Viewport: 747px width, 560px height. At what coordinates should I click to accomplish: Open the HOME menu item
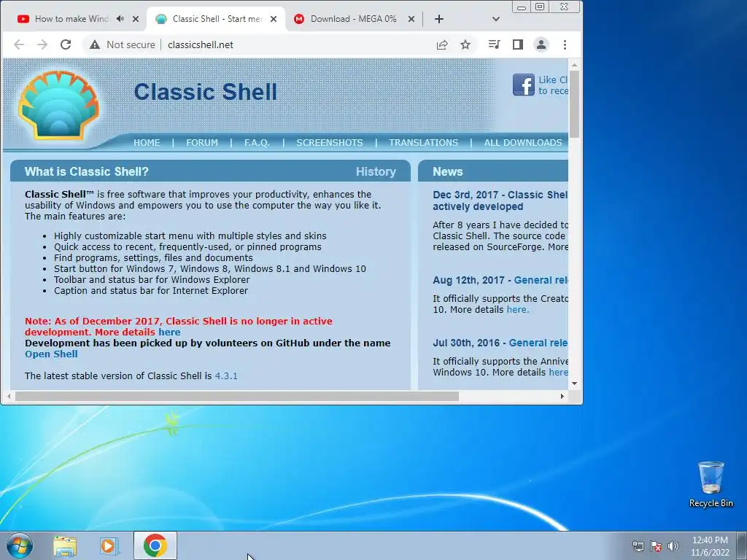(x=147, y=142)
